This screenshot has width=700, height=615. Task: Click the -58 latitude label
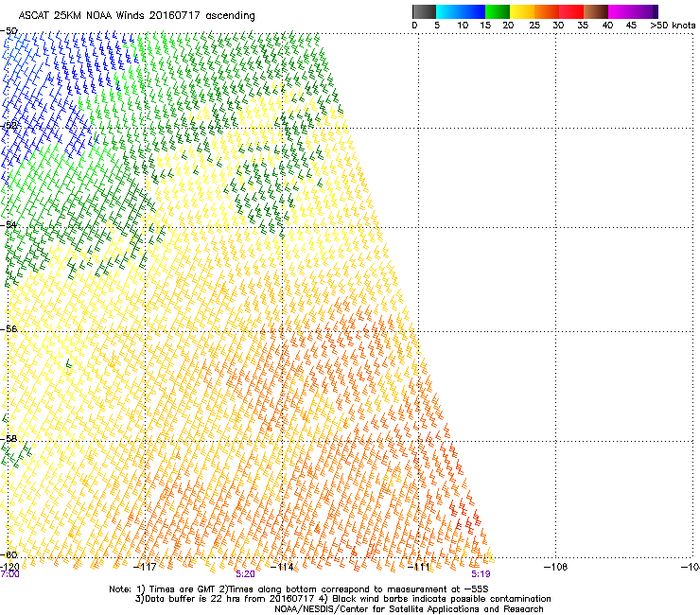coord(9,439)
